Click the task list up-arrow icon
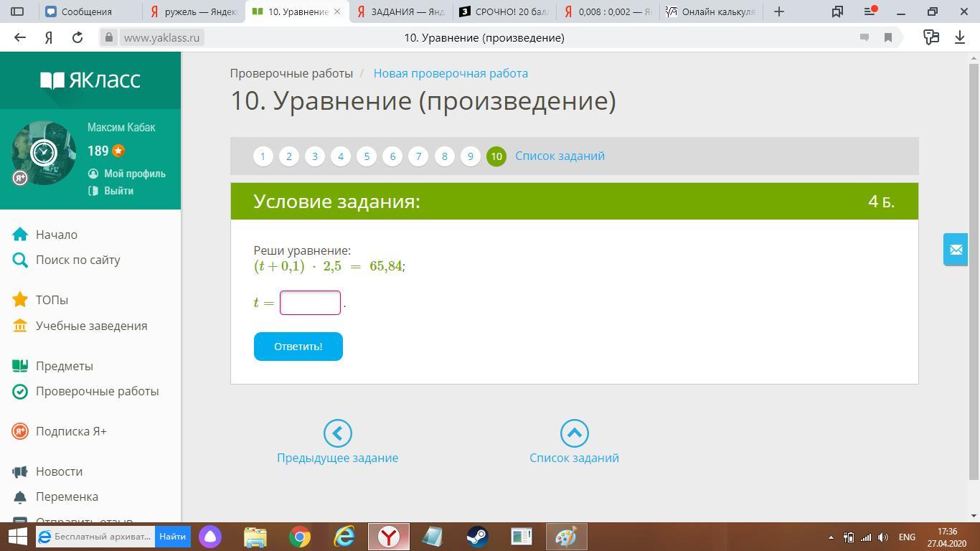Screen dimensions: 980x551 tap(574, 433)
